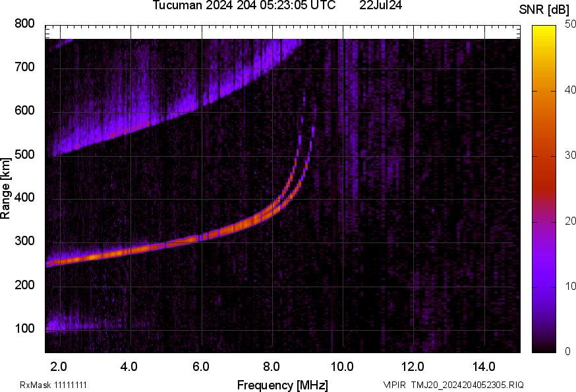Click the filename "TMJ20_2024204052305.RIQ"
Viewport: 576px width, 392px height.
(467, 385)
